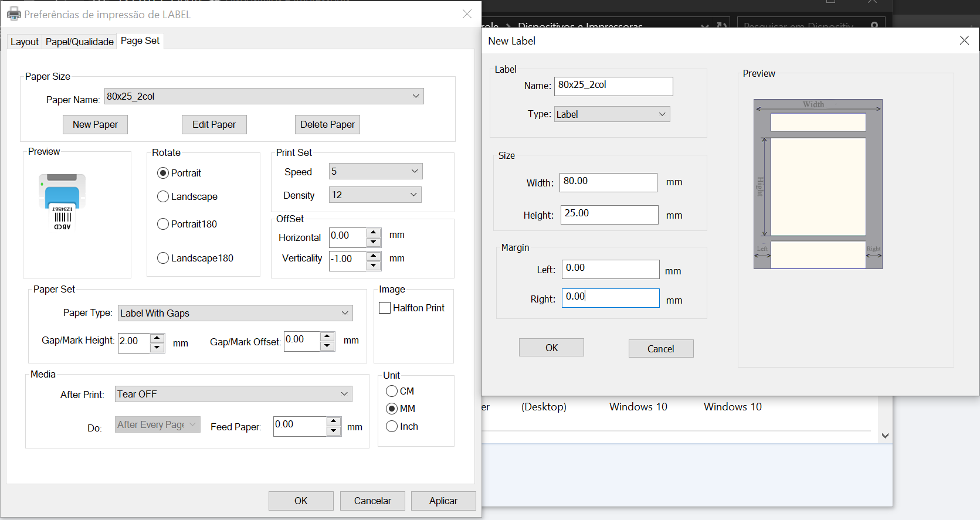Increase Feed Paper value
980x520 pixels.
334,422
